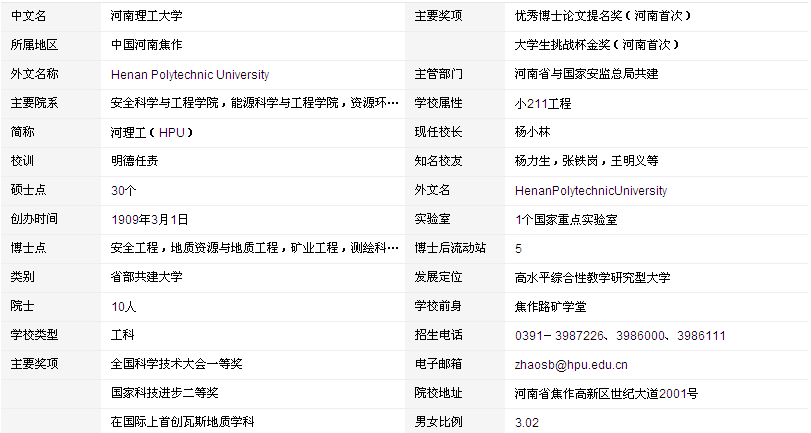Screen dimensions: 811x433
Task: Click the 电子邮箱 field label
Action: click(x=438, y=364)
